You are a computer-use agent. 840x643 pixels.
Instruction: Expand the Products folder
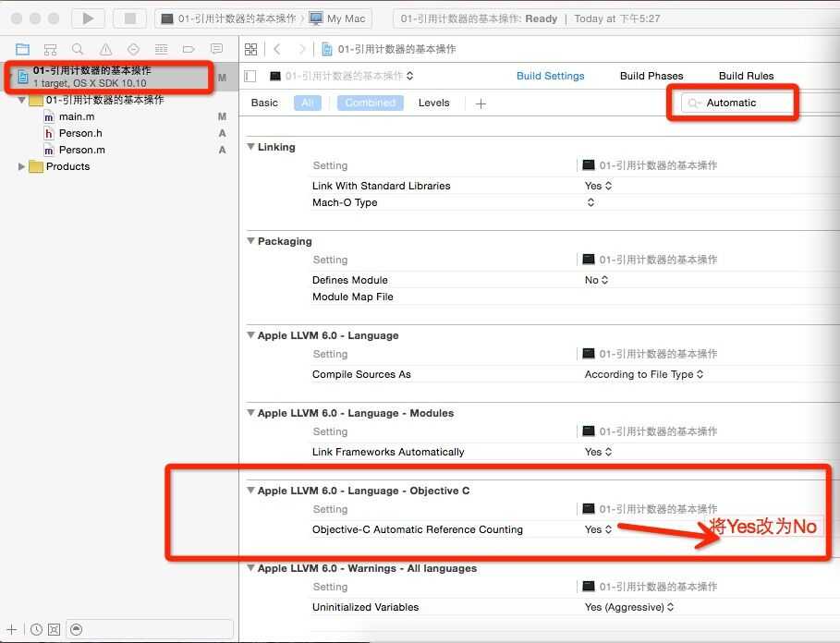[21, 166]
